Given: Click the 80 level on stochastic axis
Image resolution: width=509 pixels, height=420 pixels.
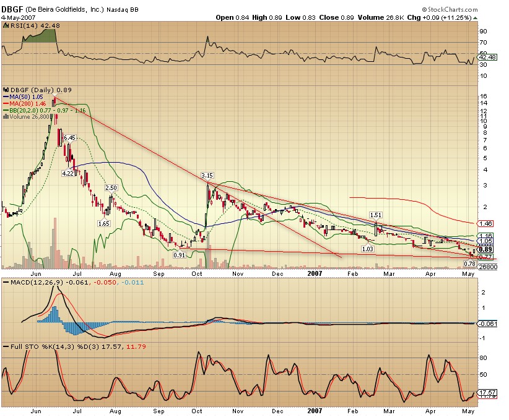Looking at the screenshot, I should tap(483, 358).
